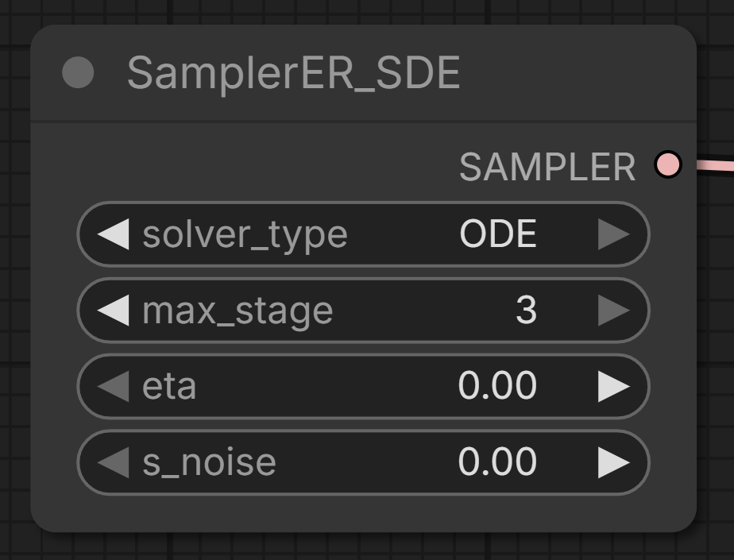Click the SamplerER_SDE node title
The image size is (734, 560).
click(x=294, y=73)
